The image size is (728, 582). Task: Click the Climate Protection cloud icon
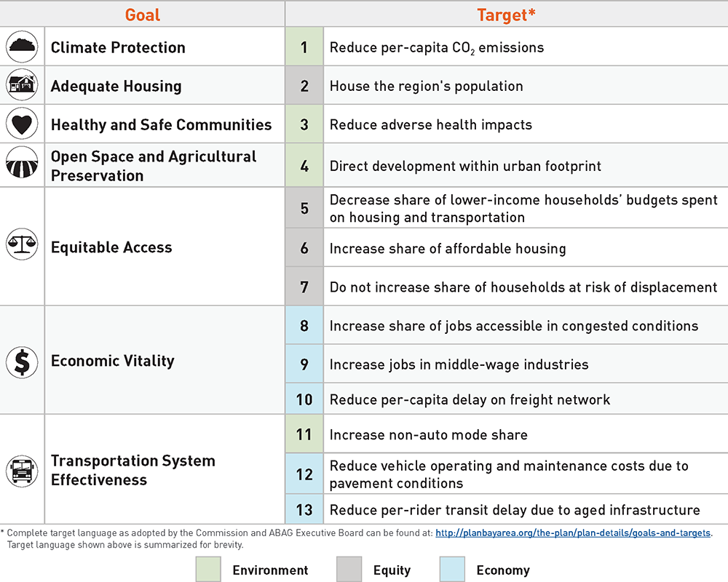[x=22, y=47]
